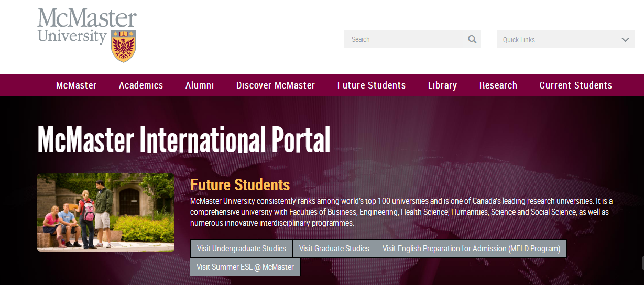
Task: Click the orange Future Students heading
Action: pos(240,184)
